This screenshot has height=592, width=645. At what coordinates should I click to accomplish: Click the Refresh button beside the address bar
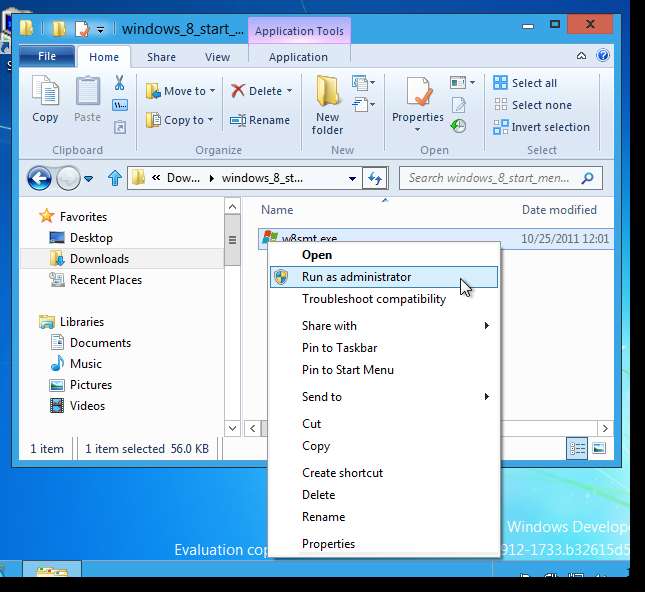375,178
